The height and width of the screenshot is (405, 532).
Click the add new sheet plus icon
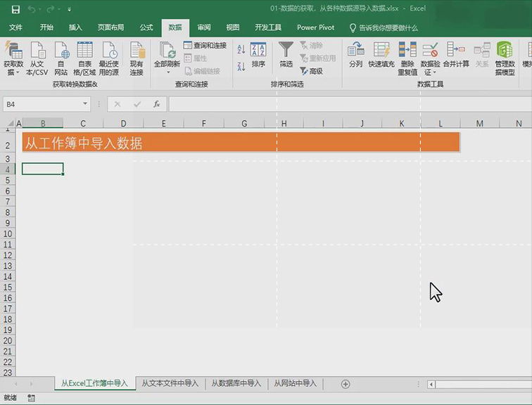tap(346, 384)
